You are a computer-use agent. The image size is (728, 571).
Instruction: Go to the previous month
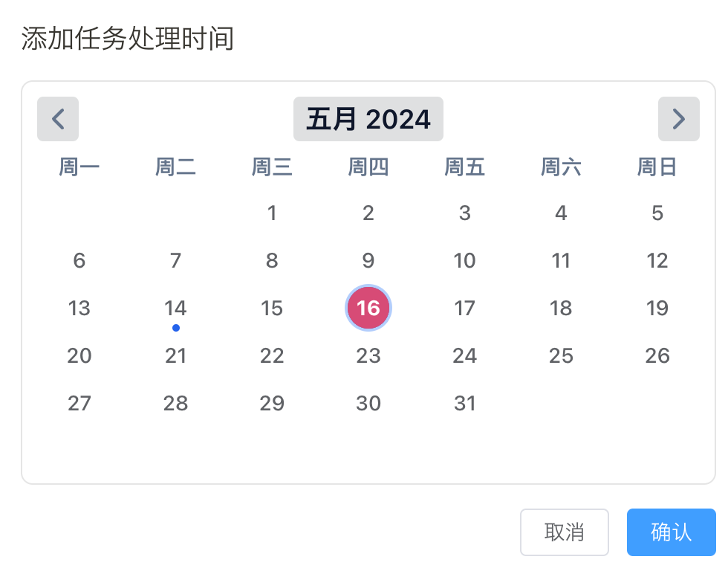58,119
